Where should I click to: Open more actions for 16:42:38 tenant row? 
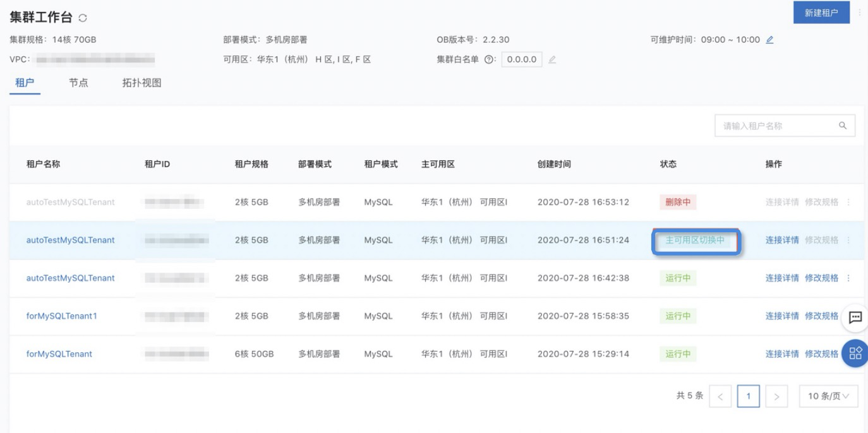848,278
